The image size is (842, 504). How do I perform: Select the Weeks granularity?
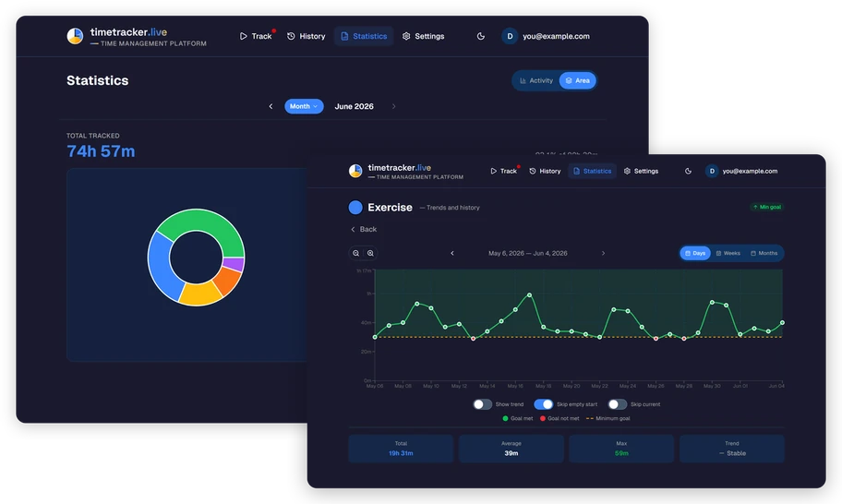click(728, 253)
